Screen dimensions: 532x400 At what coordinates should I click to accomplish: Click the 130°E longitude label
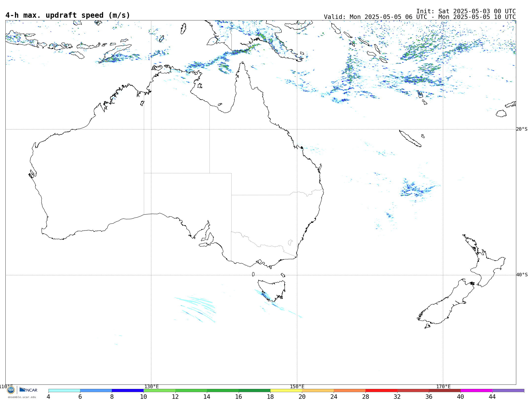click(151, 386)
